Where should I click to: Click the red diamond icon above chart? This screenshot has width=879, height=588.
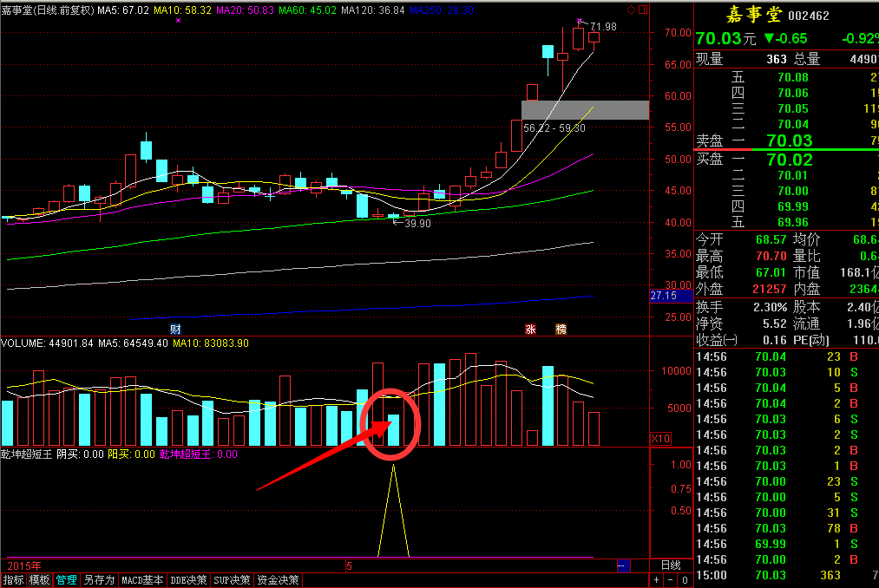(631, 10)
